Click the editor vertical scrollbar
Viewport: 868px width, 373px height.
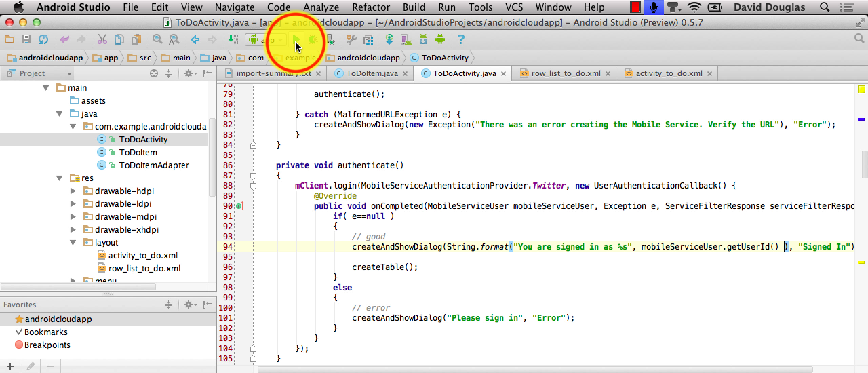point(865,163)
